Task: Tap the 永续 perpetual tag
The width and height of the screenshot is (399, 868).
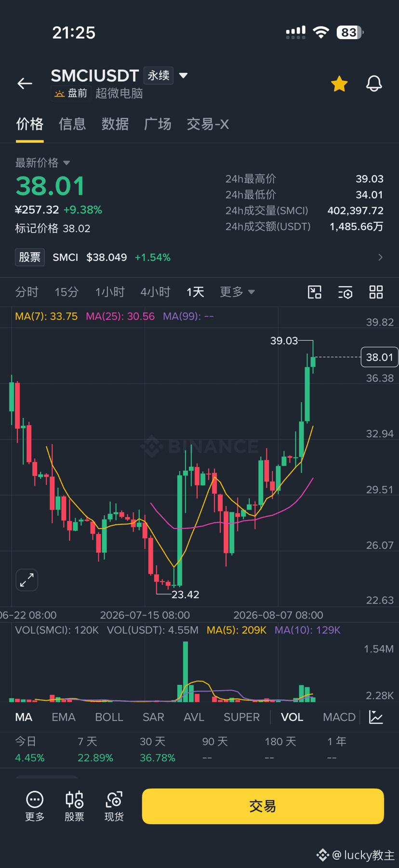Action: (x=159, y=76)
